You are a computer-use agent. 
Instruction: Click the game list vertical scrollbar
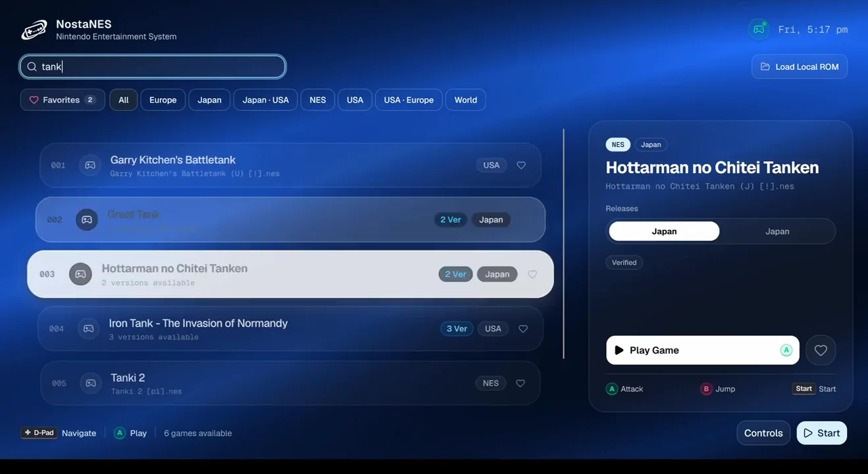(564, 244)
